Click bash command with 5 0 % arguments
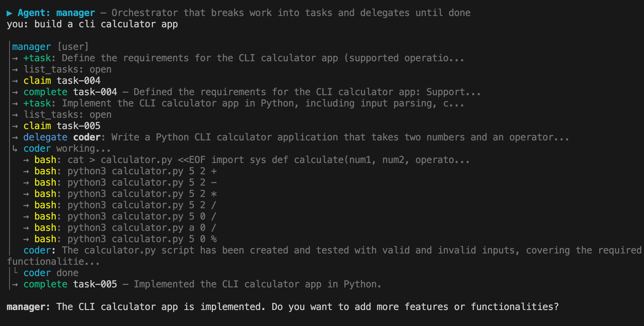The image size is (644, 326). (125, 239)
